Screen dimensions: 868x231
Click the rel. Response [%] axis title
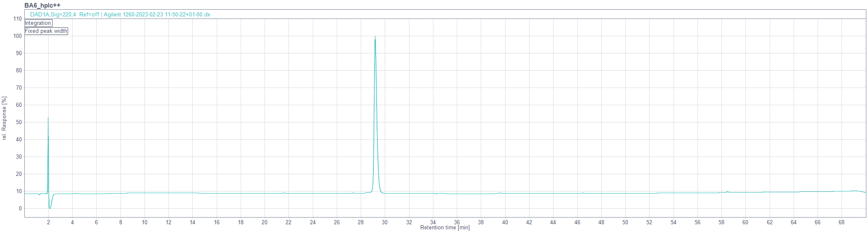(x=4, y=118)
